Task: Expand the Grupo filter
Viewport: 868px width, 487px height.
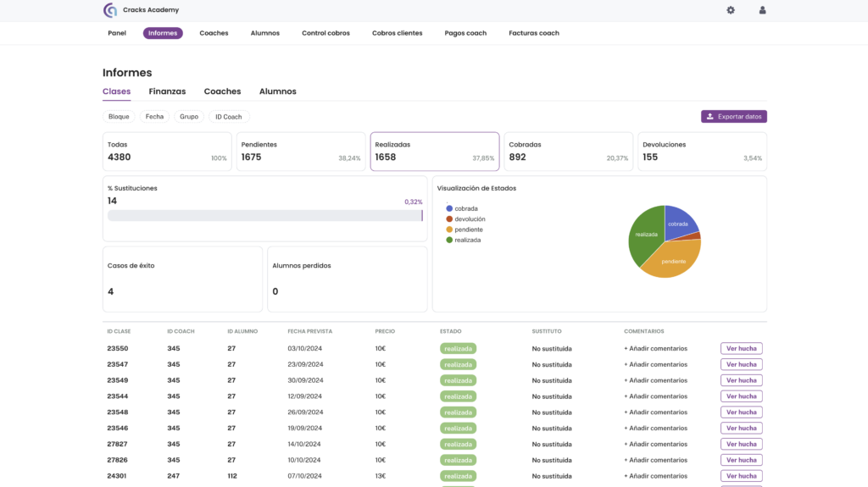Action: (189, 117)
